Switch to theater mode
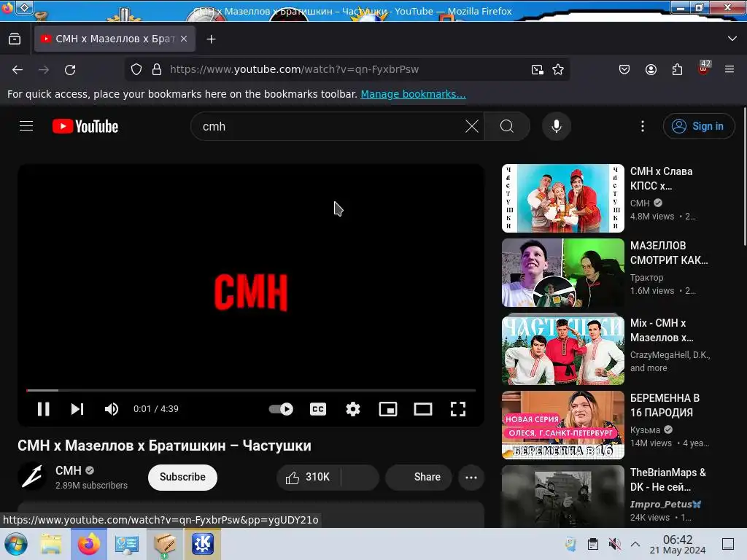 click(x=423, y=409)
